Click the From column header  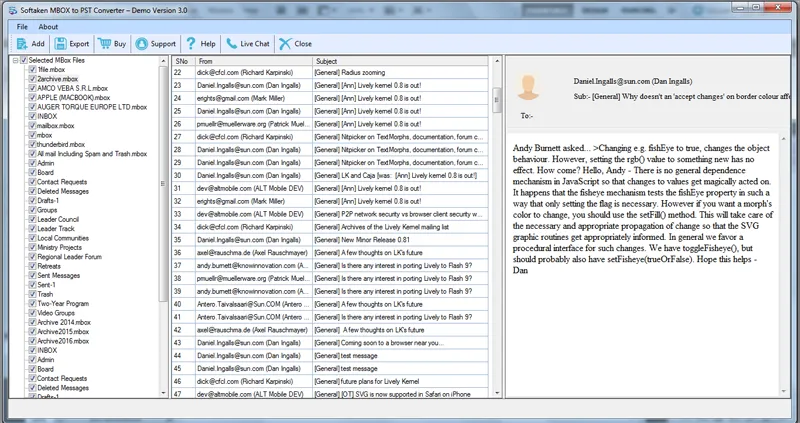[x=254, y=61]
